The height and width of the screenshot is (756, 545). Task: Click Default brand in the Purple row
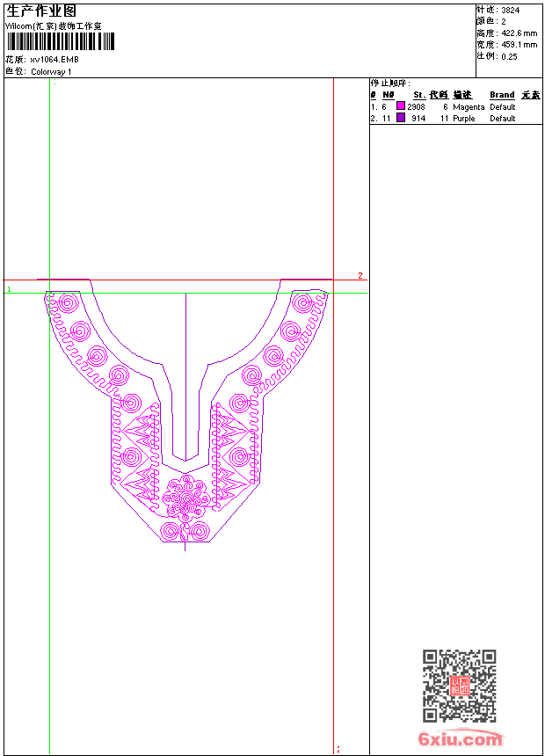point(503,118)
